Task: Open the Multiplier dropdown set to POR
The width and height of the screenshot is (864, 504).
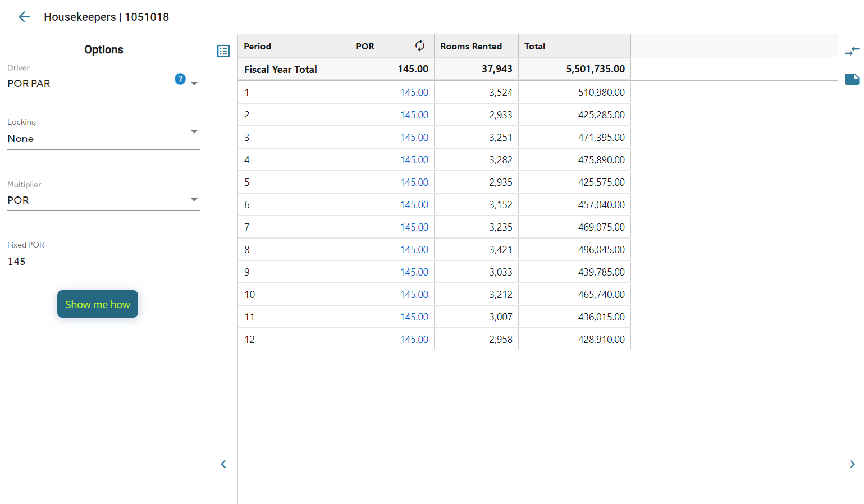Action: click(x=103, y=200)
